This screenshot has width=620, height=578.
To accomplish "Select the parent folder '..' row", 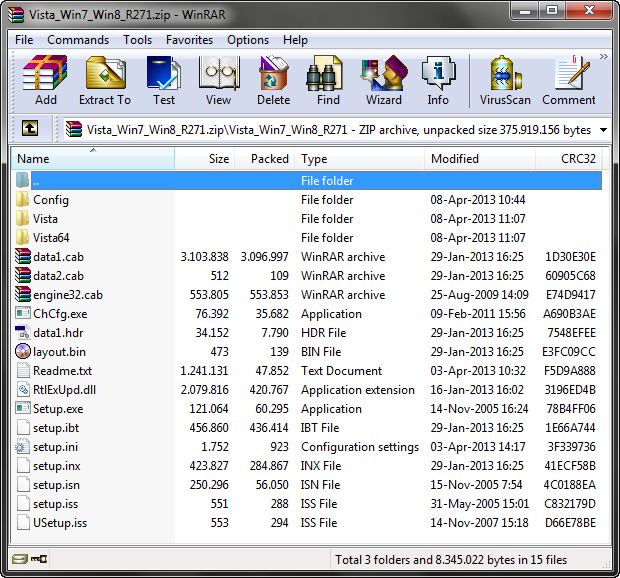I will tap(316, 181).
